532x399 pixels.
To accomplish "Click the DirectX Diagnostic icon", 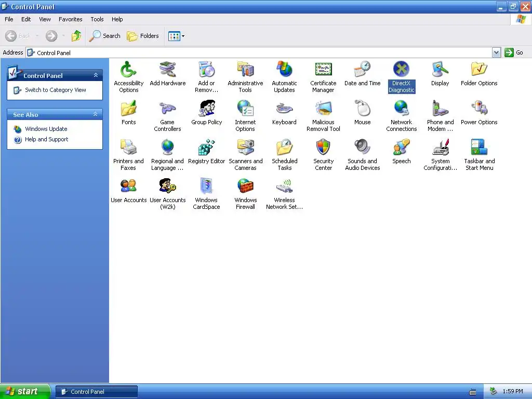I will click(402, 70).
